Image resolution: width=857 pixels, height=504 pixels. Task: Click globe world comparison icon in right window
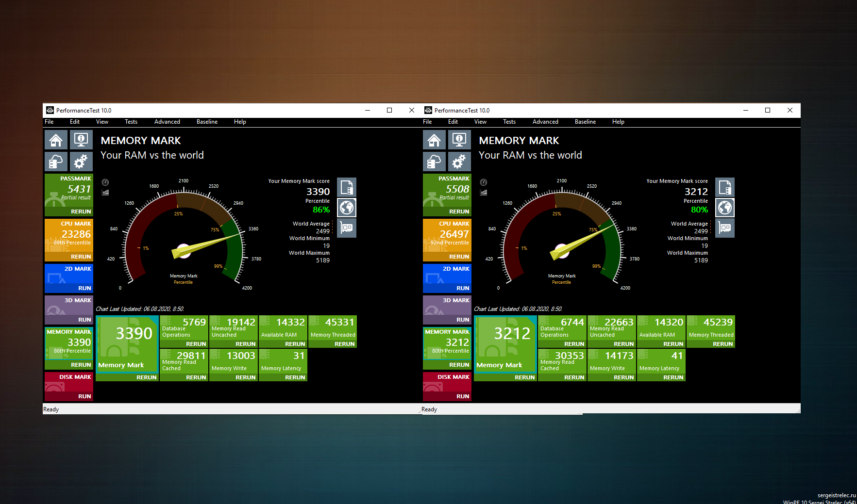click(725, 208)
